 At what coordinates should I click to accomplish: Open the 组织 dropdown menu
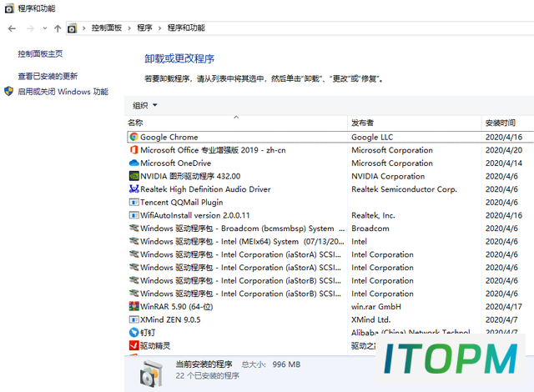pos(145,105)
